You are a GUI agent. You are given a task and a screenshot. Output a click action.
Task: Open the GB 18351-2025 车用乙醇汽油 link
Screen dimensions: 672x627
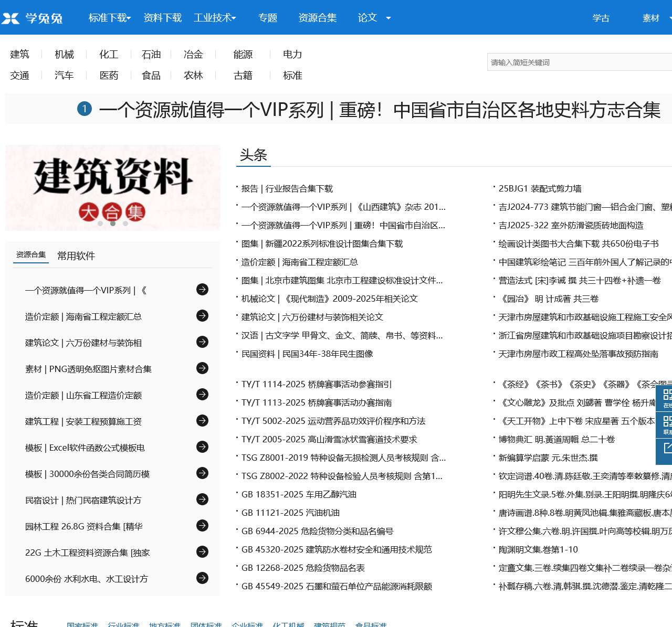coord(299,495)
